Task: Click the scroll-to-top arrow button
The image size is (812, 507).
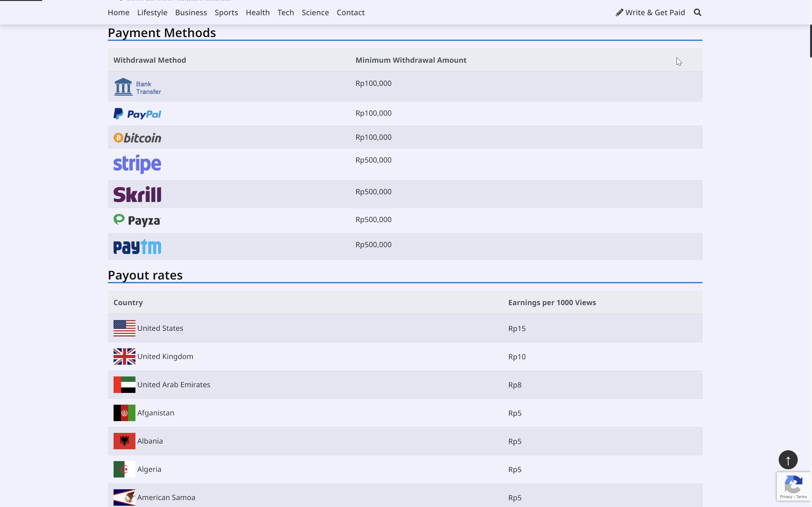Action: (x=788, y=460)
